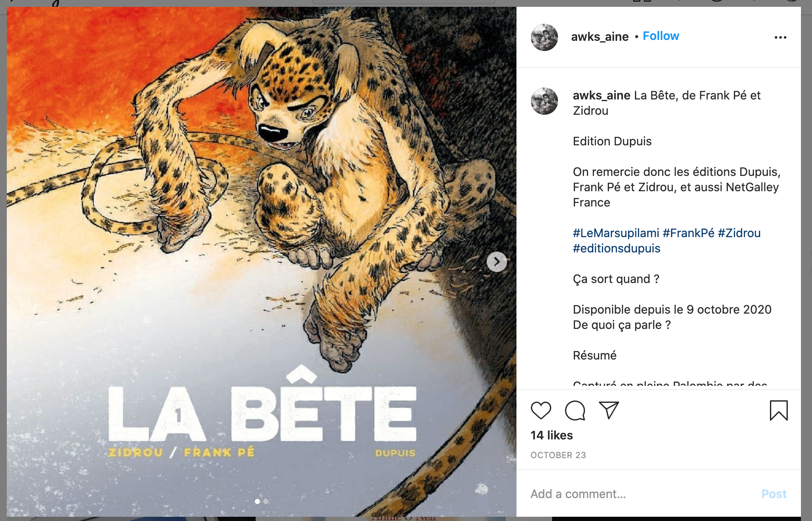The height and width of the screenshot is (521, 812).
Task: Open the three-dot more options menu
Action: (x=780, y=37)
